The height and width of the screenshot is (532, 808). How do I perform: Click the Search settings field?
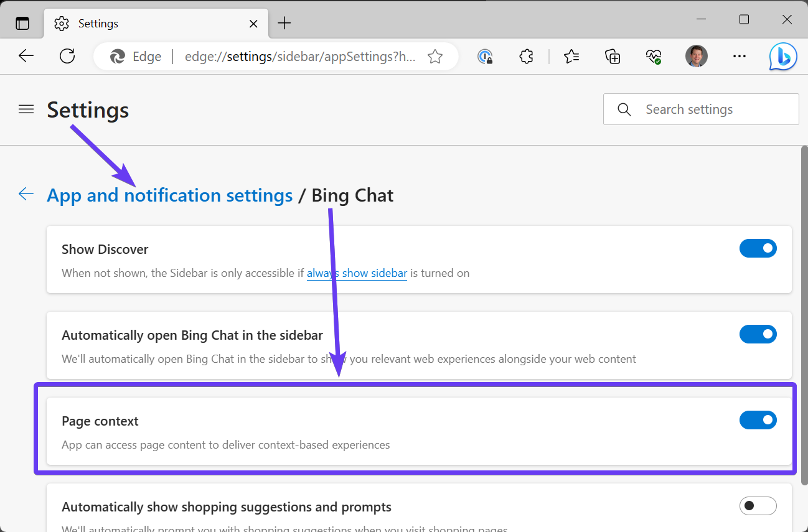(701, 109)
